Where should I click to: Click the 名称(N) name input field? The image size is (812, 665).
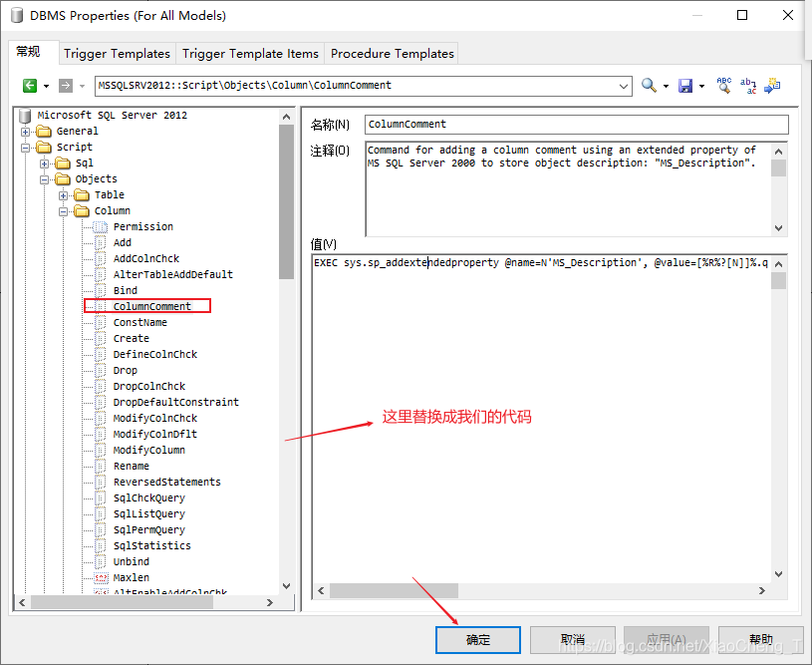pyautogui.click(x=577, y=125)
